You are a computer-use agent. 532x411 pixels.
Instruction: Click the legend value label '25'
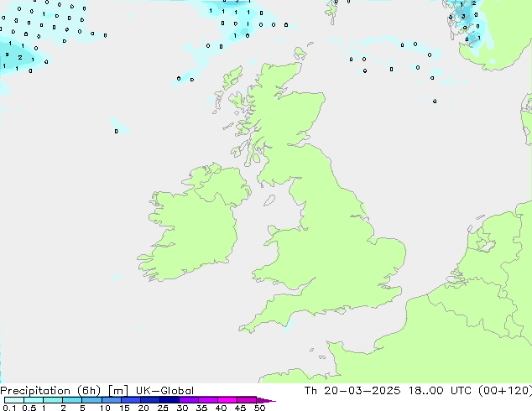coord(163,408)
